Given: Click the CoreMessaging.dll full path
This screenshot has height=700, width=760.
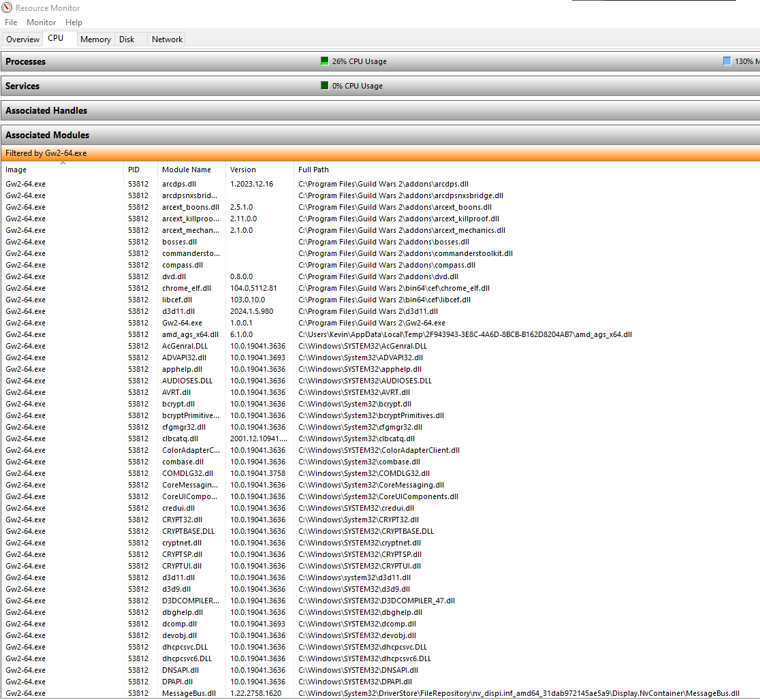Looking at the screenshot, I should 371,486.
